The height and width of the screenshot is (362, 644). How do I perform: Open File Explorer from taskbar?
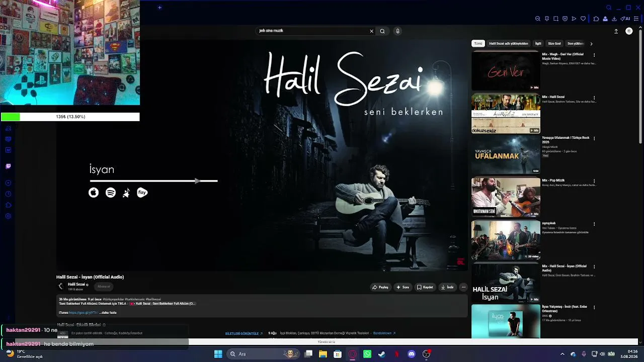323,354
